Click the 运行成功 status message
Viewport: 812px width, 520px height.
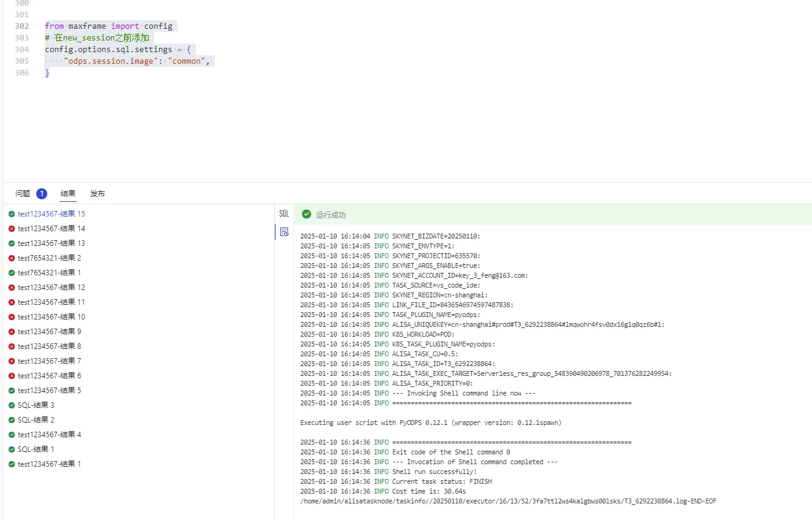(x=331, y=215)
